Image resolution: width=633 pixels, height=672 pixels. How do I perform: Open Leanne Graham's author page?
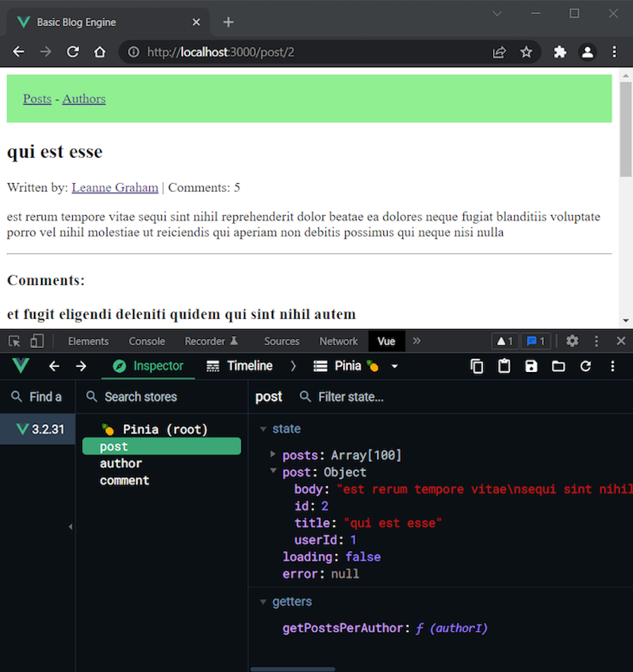115,187
